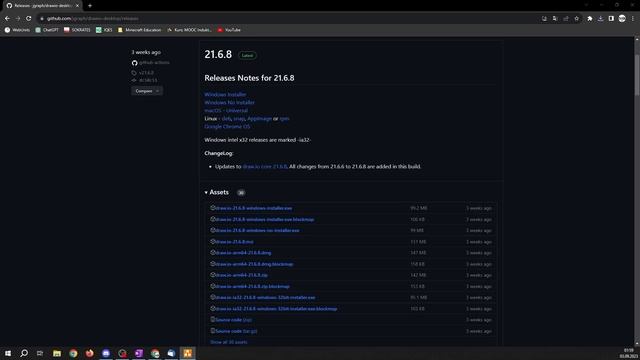640x360 pixels.
Task: Open Discord from the taskbar
Action: click(106, 353)
